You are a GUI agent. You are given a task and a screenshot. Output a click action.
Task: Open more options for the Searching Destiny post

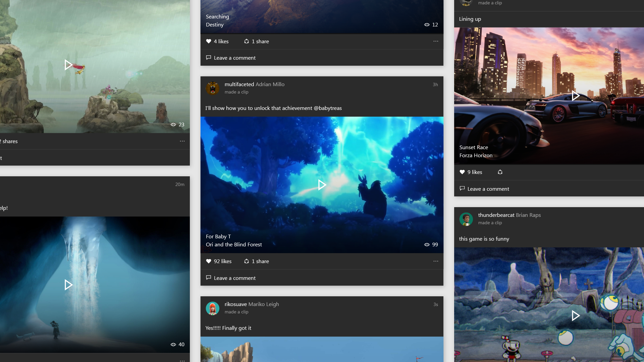[436, 41]
